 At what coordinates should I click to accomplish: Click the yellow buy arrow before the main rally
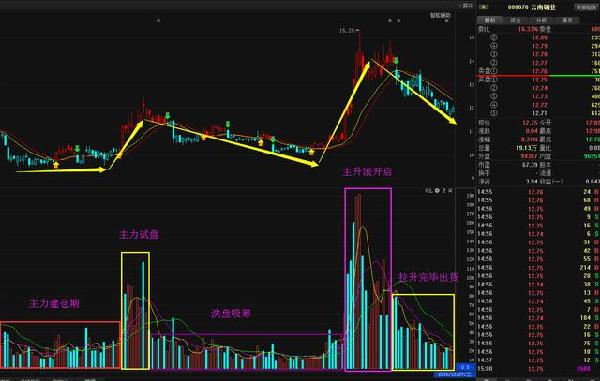[311, 152]
